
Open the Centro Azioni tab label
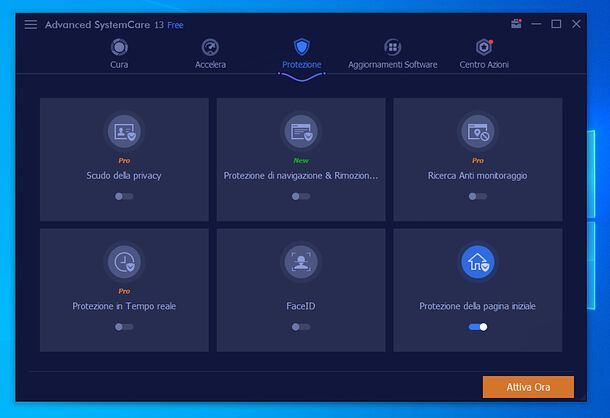coord(484,65)
